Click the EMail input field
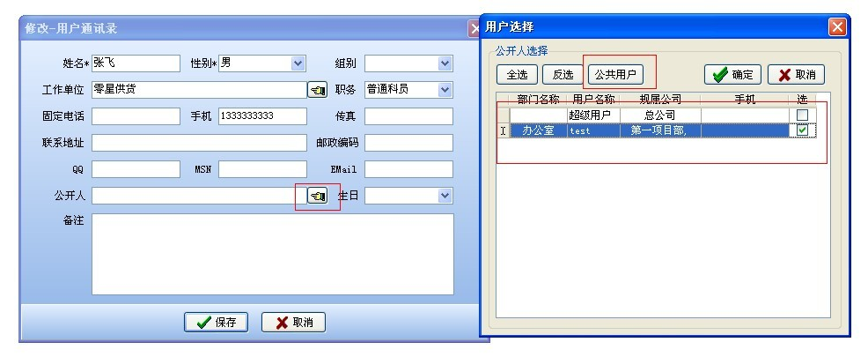Image resolution: width=868 pixels, height=357 pixels. pos(408,169)
